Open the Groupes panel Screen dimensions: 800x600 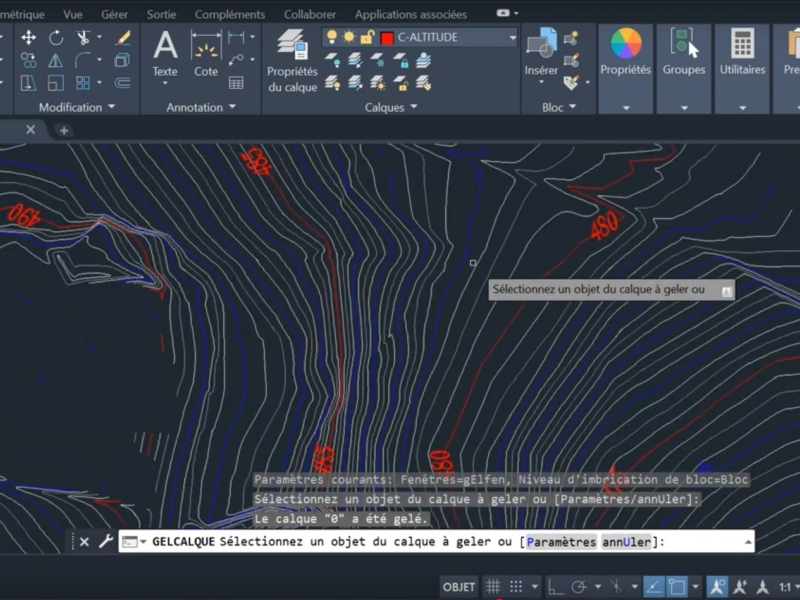pyautogui.click(x=684, y=68)
